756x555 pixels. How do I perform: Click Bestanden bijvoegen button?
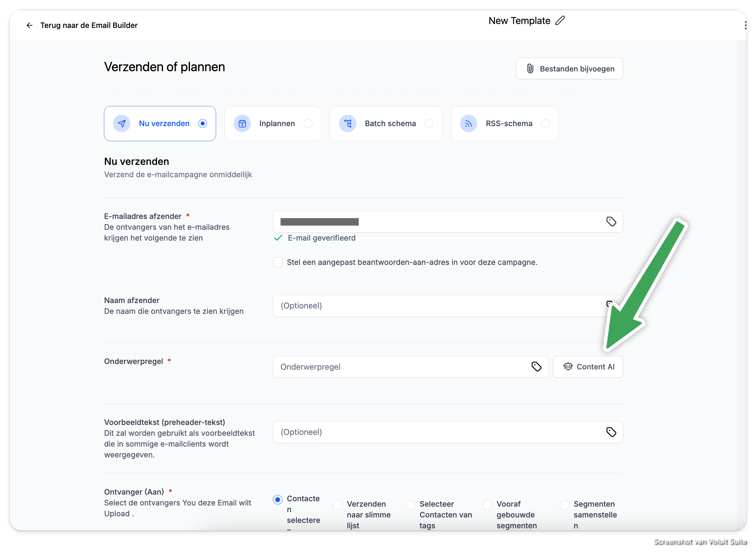569,69
